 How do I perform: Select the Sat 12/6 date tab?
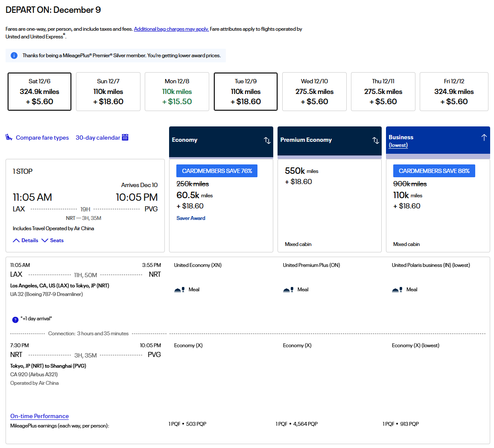coord(39,91)
